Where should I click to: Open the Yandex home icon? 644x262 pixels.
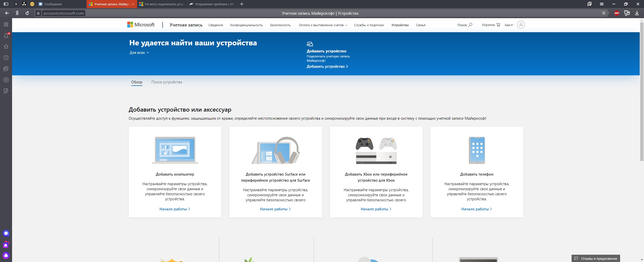tap(17, 13)
